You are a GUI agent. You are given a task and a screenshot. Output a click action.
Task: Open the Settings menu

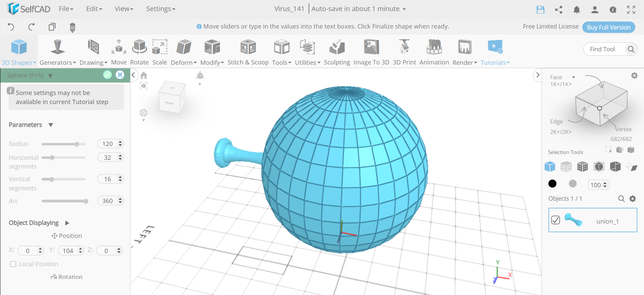(x=161, y=9)
